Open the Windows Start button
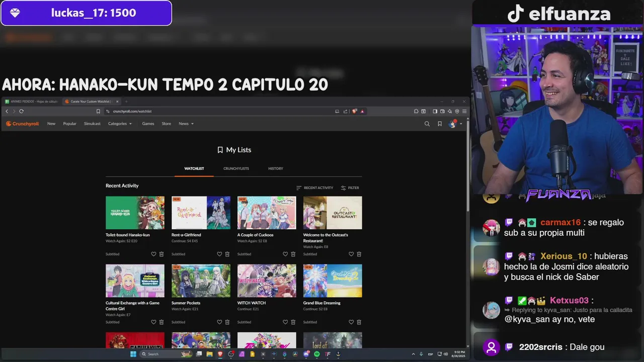This screenshot has width=644, height=362. coord(133,354)
